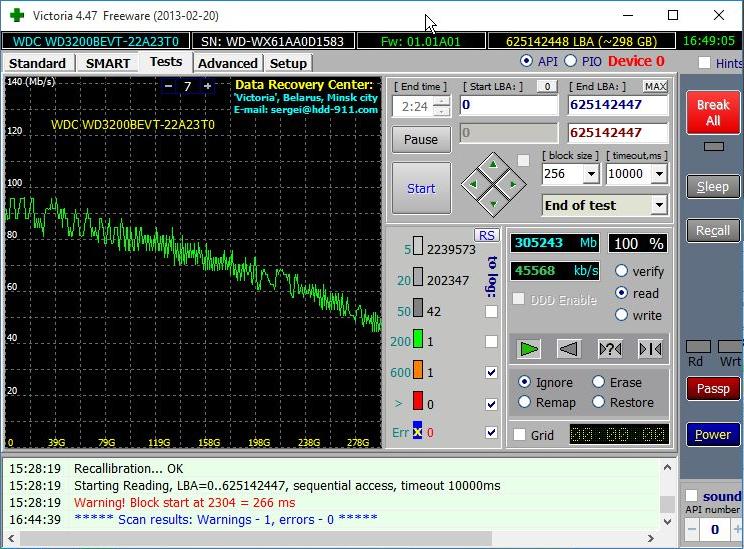
Task: Click the random access scan icon
Action: tap(610, 349)
